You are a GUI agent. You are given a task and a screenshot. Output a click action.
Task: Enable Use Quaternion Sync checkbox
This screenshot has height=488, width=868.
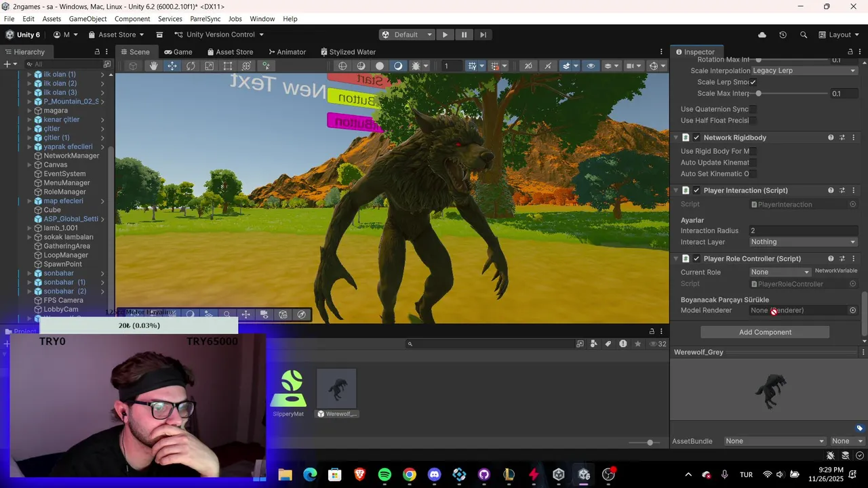pos(753,109)
